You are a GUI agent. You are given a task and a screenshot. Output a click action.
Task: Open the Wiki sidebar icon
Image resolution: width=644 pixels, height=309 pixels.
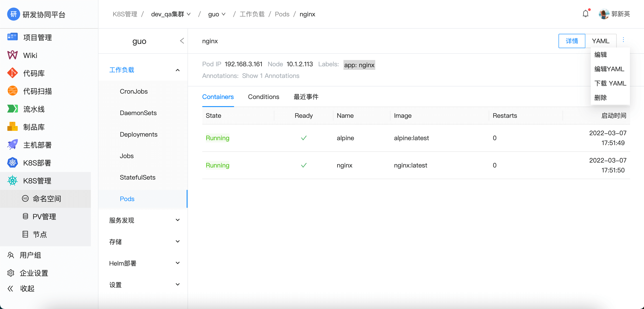(x=12, y=55)
